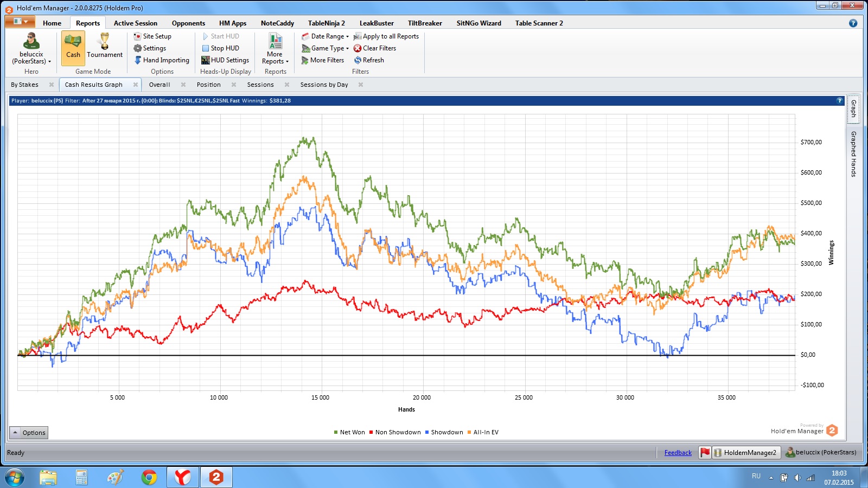The width and height of the screenshot is (868, 488).
Task: Select Cash game mode icon
Action: 73,42
